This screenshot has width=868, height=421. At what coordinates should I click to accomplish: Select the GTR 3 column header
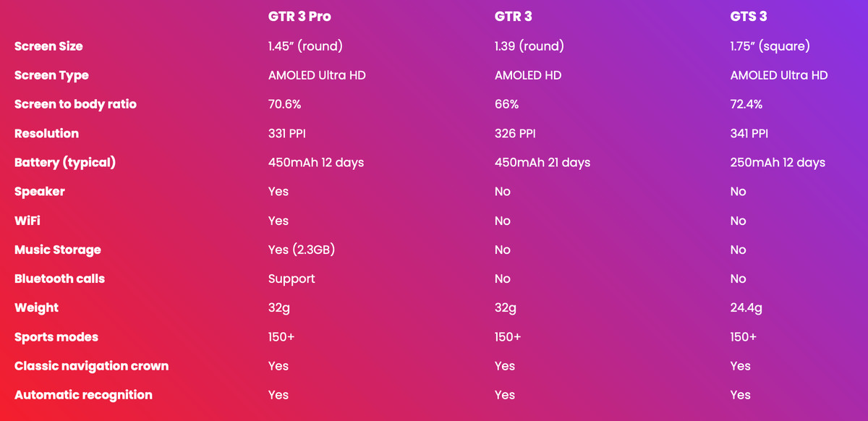click(x=514, y=17)
